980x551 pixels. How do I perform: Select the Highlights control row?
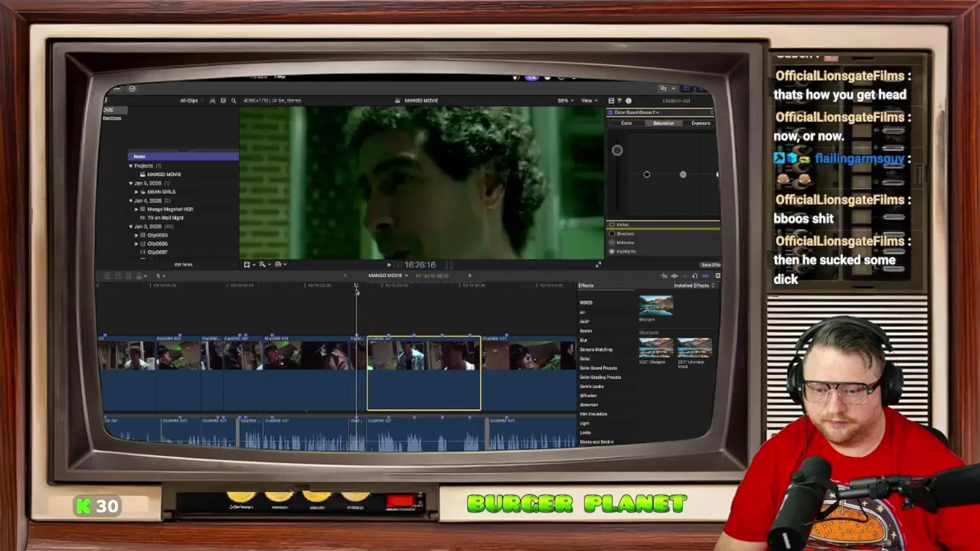[663, 251]
